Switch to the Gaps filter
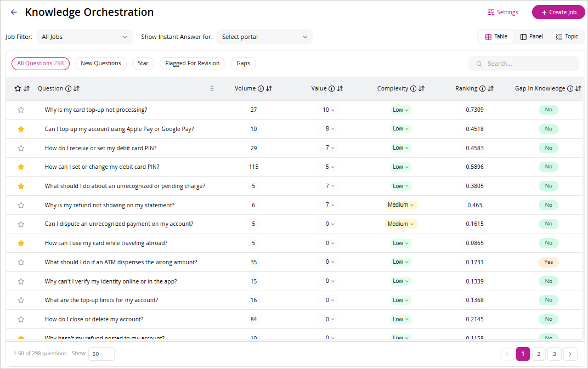This screenshot has height=369, width=588. point(244,64)
